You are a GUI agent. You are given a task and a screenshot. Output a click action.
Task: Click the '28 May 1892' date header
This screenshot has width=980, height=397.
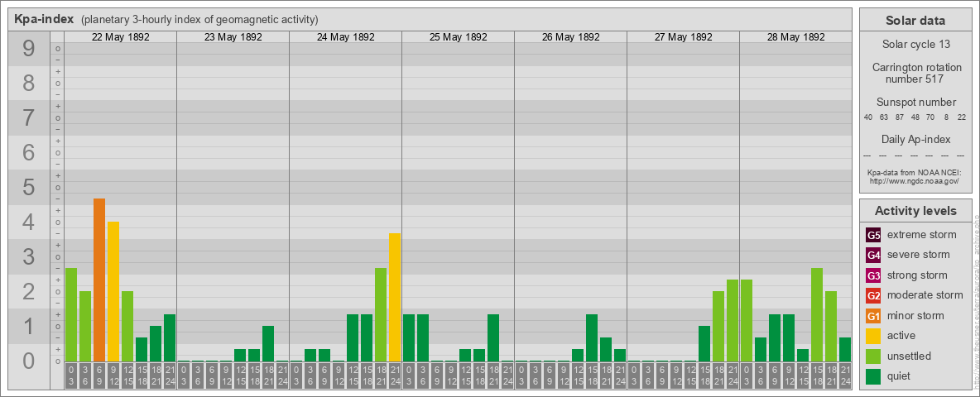coord(795,37)
